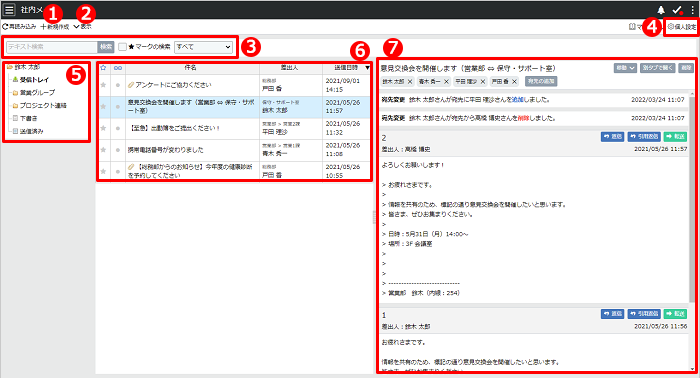
Task: Remove recipient 平田 理沙 with X
Action: pos(483,82)
